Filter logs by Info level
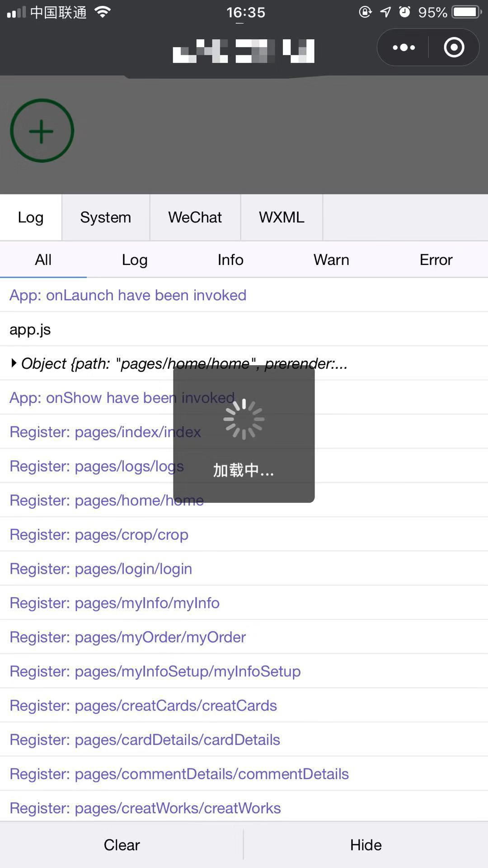Image resolution: width=488 pixels, height=868 pixels. tap(230, 260)
